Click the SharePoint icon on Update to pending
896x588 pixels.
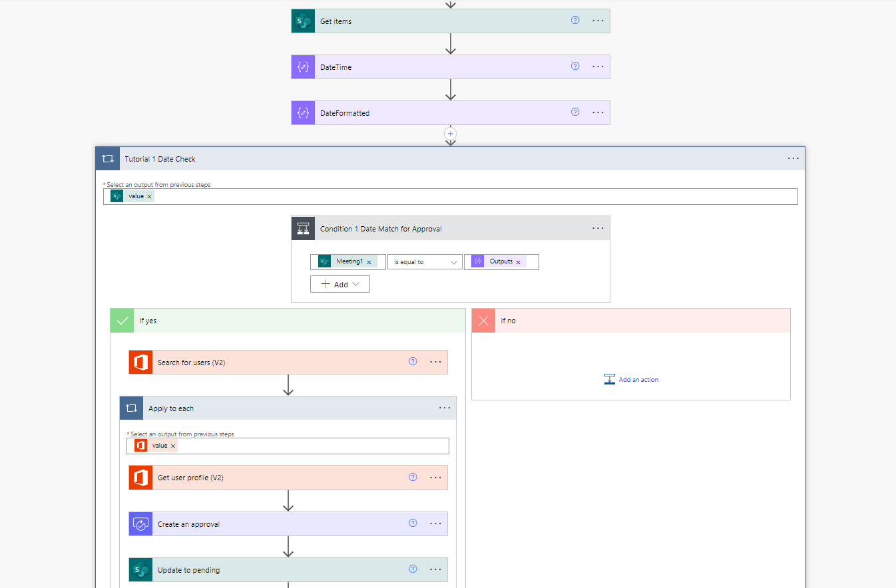pos(140,570)
